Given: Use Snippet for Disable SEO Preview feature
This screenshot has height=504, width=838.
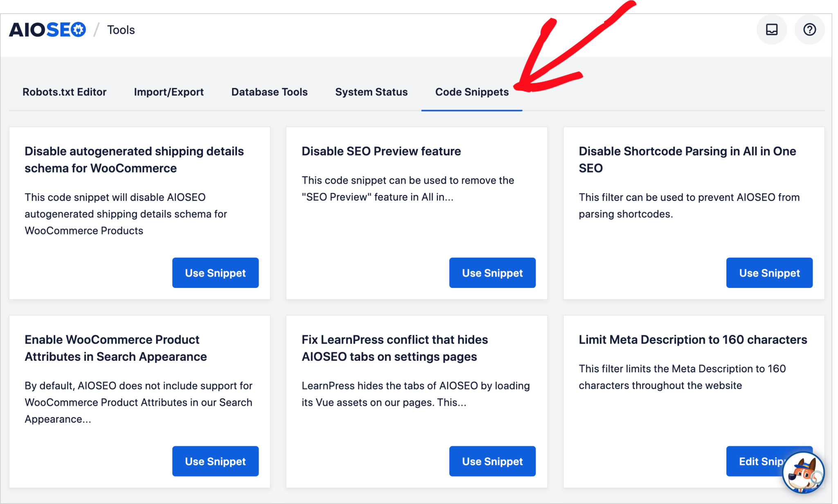Looking at the screenshot, I should click(x=492, y=273).
